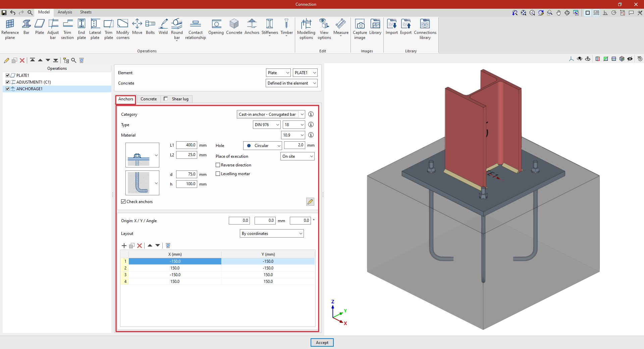Add a new row to the anchor coordinates table
The height and width of the screenshot is (349, 644).
point(124,246)
